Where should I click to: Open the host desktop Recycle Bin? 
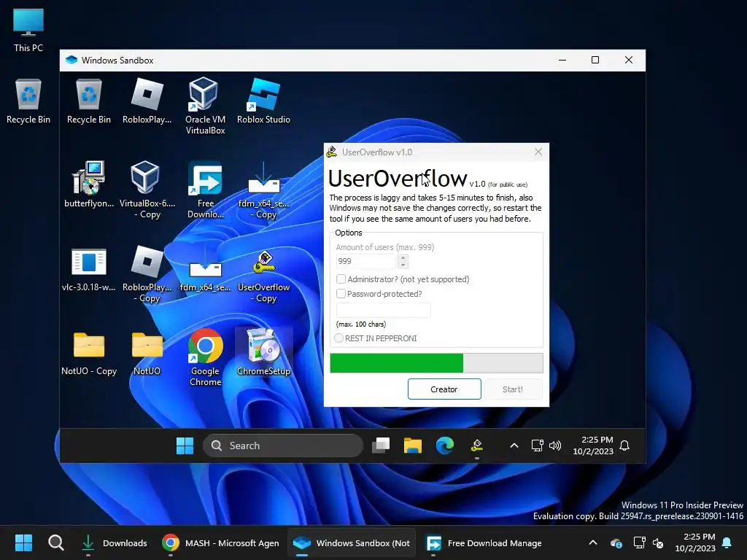[28, 101]
